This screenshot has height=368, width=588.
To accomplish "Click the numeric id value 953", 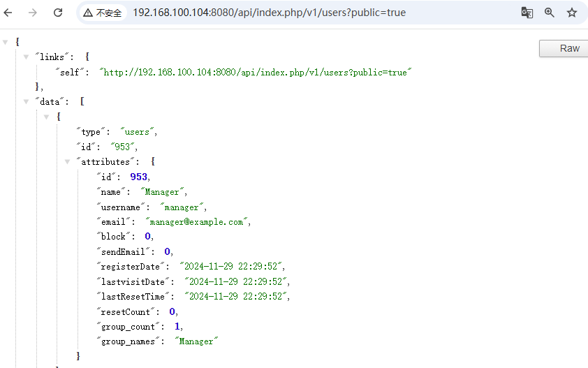I will 138,177.
